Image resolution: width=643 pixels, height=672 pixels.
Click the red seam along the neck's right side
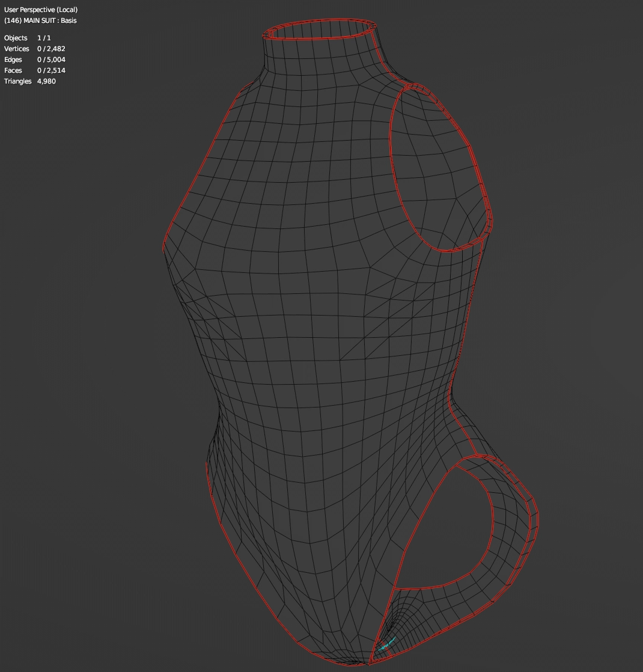click(x=386, y=60)
